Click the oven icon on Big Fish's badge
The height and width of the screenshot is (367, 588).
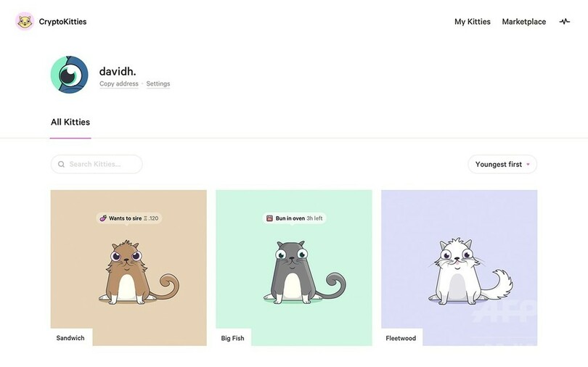(x=269, y=218)
